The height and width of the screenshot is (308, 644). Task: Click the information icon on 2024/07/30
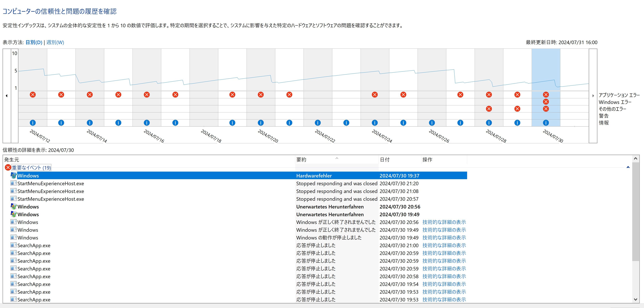(x=546, y=123)
